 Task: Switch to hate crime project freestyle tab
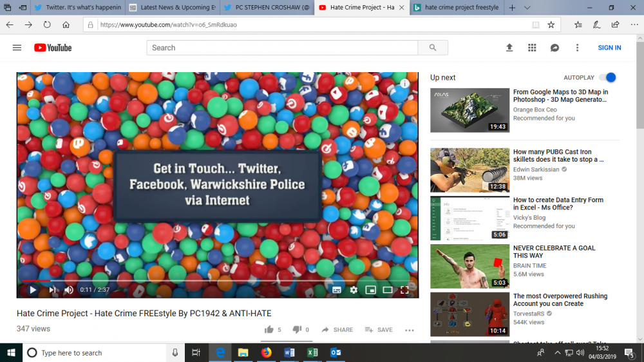(457, 7)
